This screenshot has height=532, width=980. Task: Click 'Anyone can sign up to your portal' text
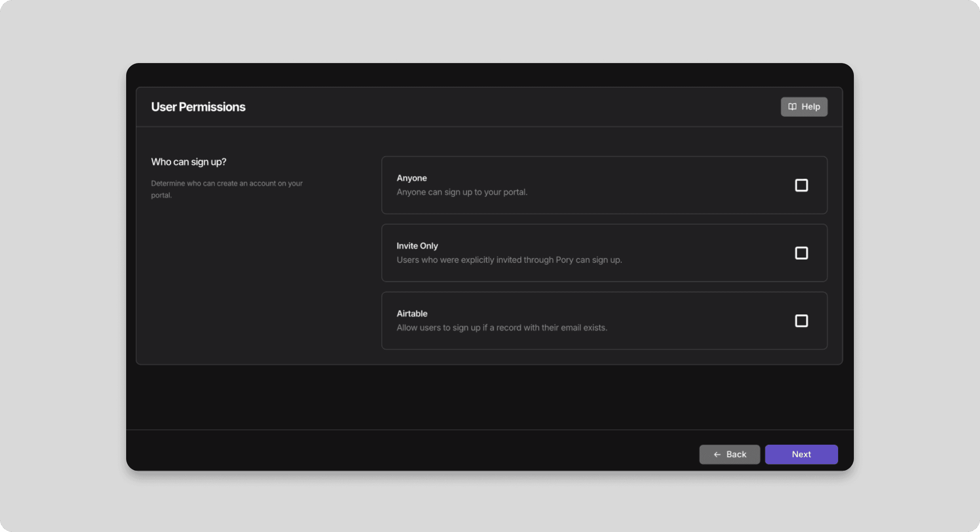462,192
